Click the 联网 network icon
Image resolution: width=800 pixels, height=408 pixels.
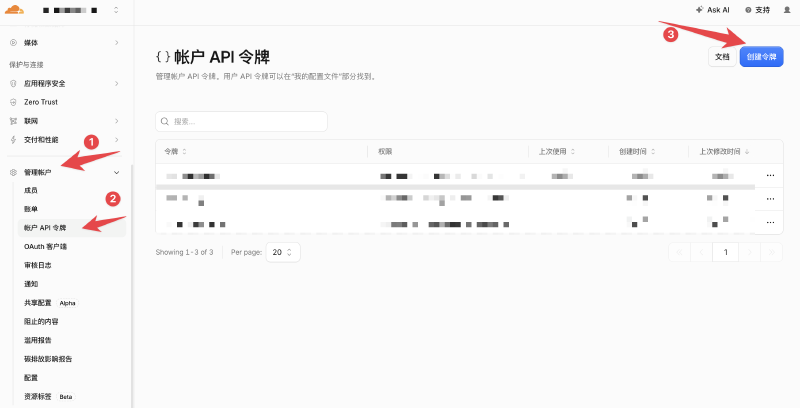pyautogui.click(x=14, y=121)
